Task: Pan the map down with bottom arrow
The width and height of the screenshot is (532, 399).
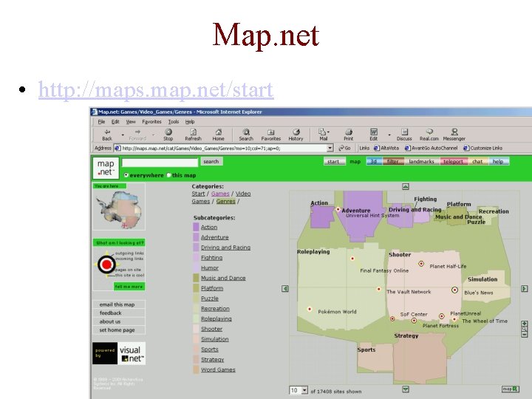Action: click(x=406, y=389)
